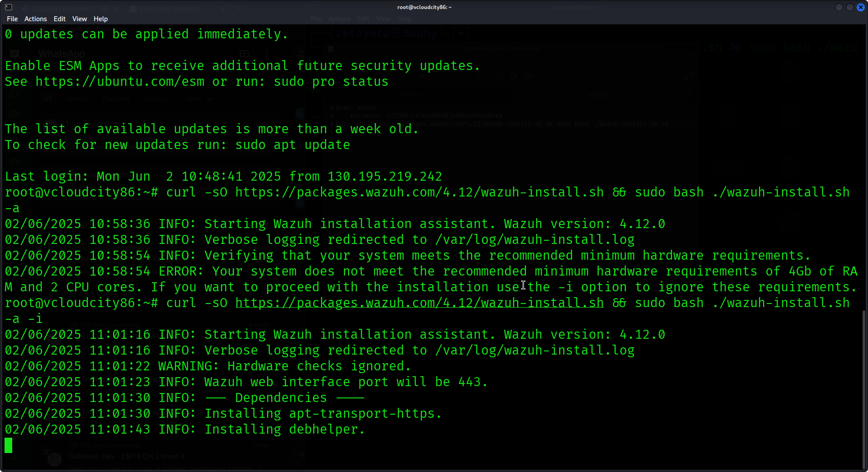Click the https://ubuntu.com/esm URL text
868x472 pixels.
[120, 82]
